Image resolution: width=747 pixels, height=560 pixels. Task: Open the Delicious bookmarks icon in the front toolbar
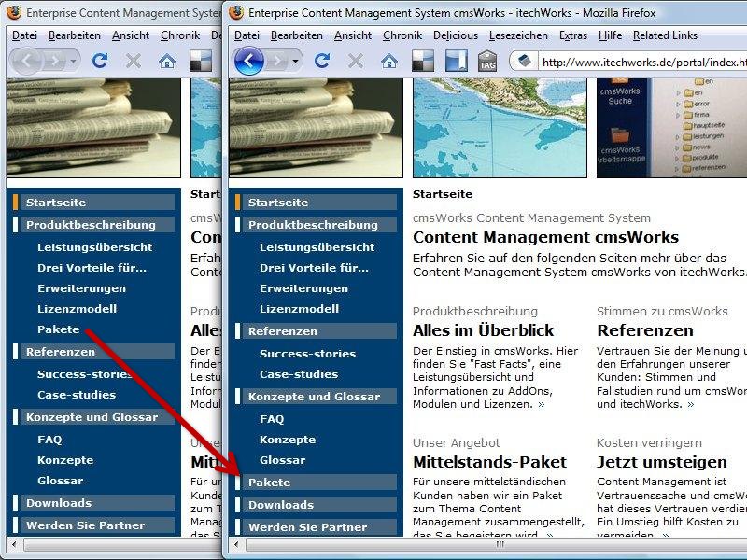456,61
